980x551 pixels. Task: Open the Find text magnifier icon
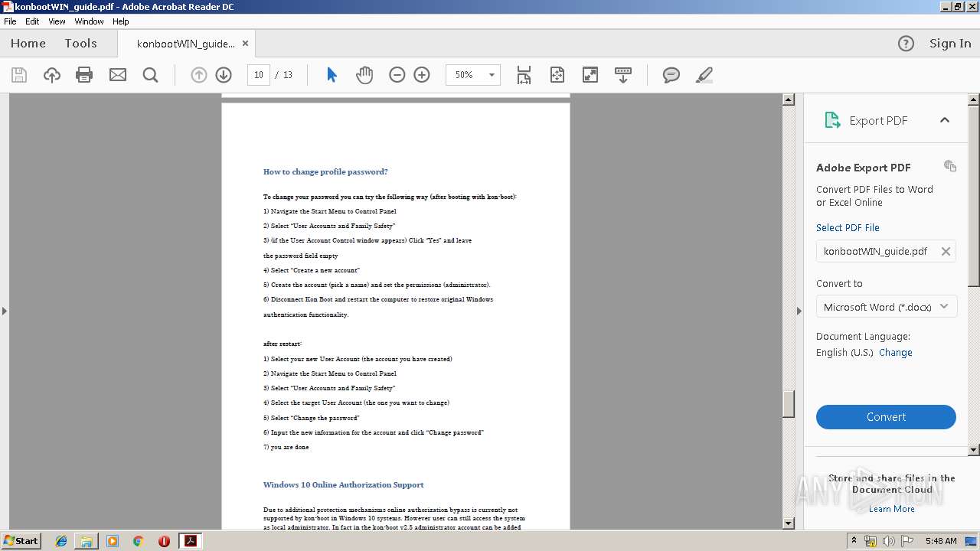pos(150,75)
